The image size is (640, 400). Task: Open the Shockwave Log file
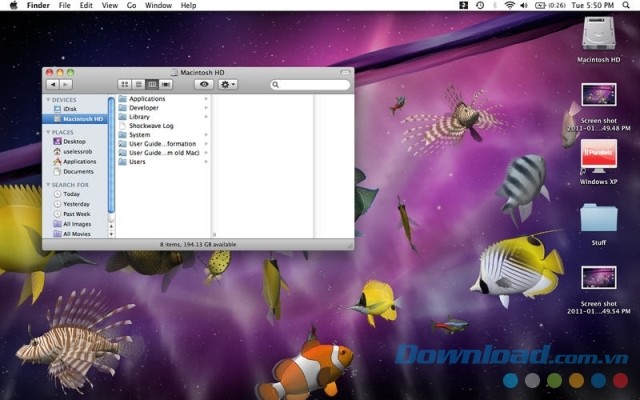pyautogui.click(x=151, y=126)
